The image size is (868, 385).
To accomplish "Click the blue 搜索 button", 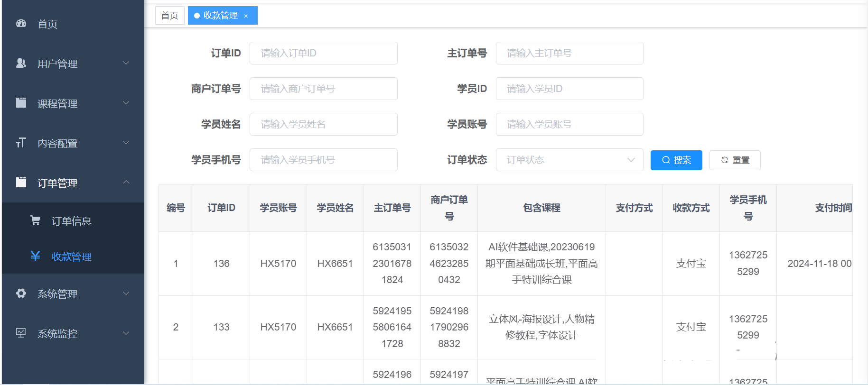I will tap(676, 160).
